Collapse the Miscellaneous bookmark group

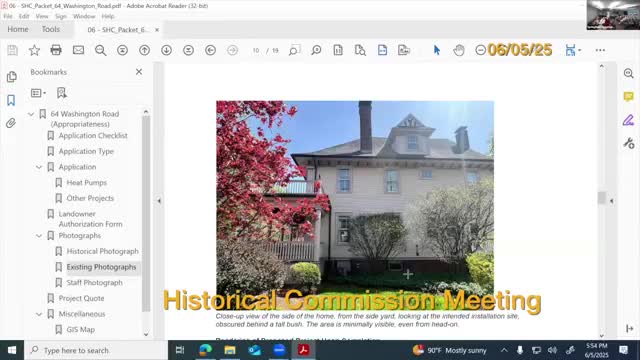click(39, 314)
